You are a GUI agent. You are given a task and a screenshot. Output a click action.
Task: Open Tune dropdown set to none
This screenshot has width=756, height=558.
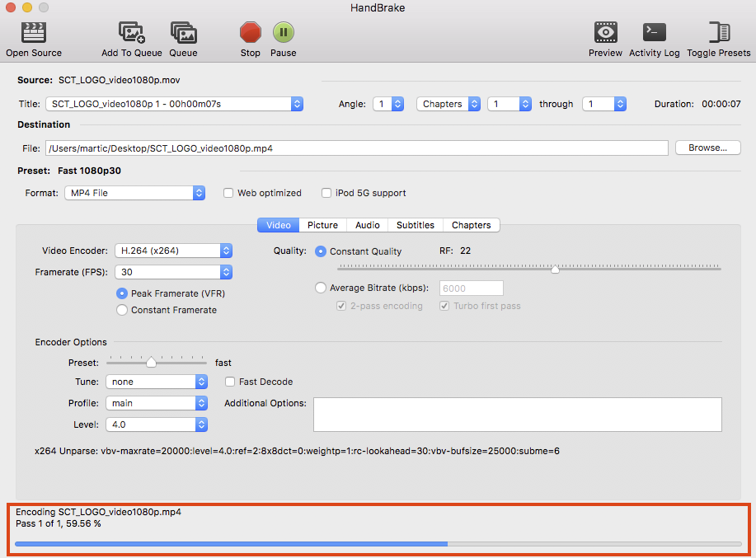click(x=157, y=382)
